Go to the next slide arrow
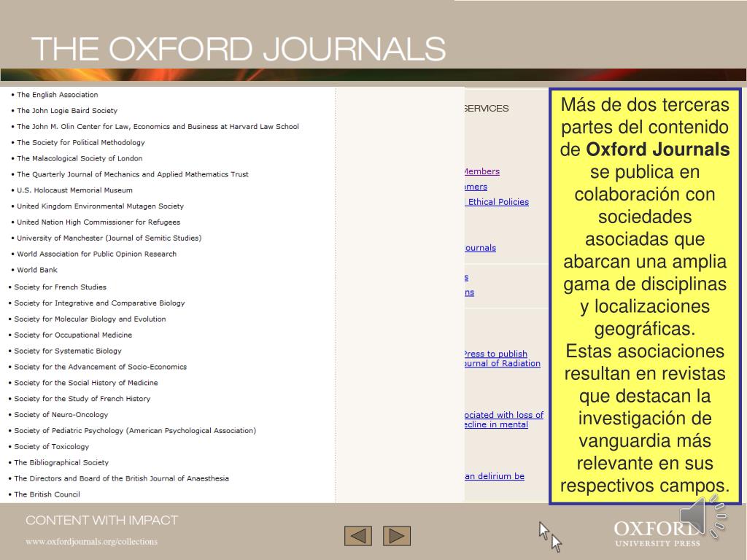Image resolution: width=747 pixels, height=560 pixels. pos(397,536)
